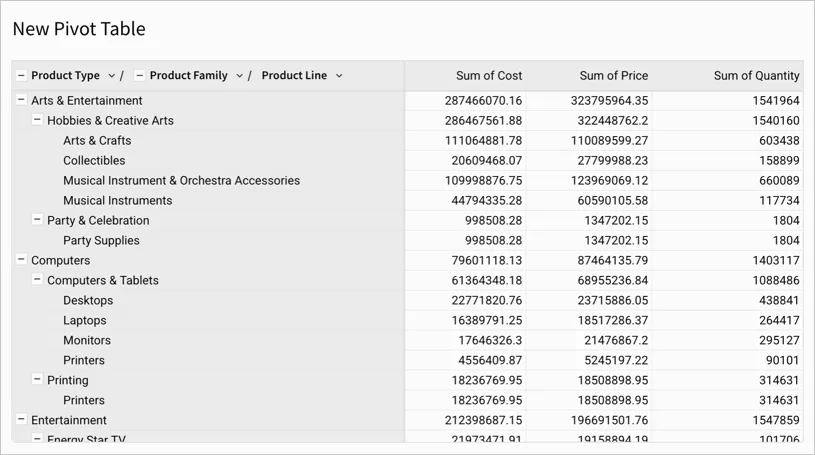Collapse the Entertainment row

(21, 419)
